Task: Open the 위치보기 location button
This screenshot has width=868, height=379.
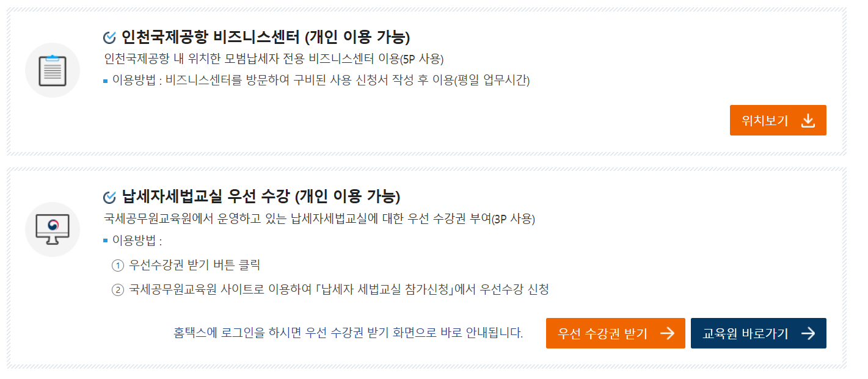Action: 778,120
